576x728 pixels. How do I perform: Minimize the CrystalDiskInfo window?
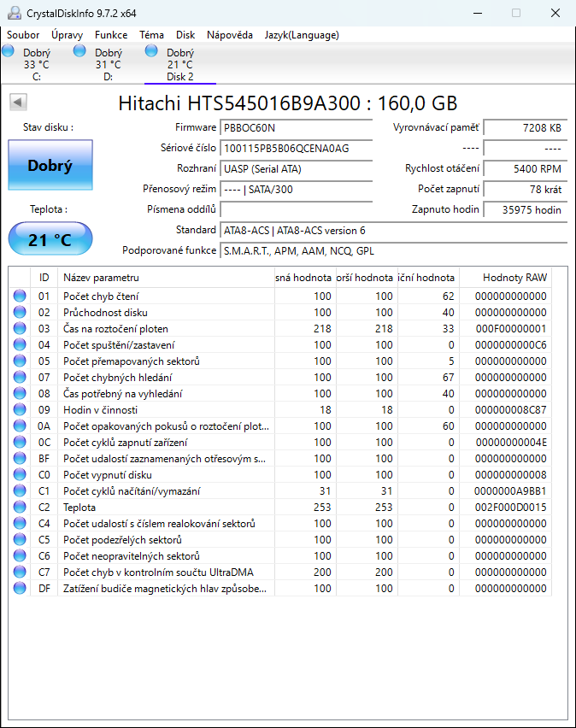pyautogui.click(x=478, y=13)
